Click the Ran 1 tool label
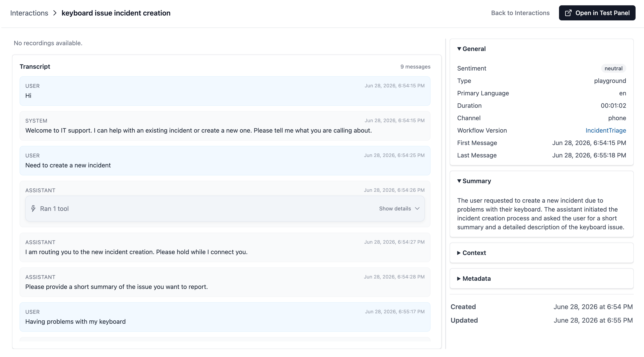Viewport: 644px width, 357px height. click(54, 209)
